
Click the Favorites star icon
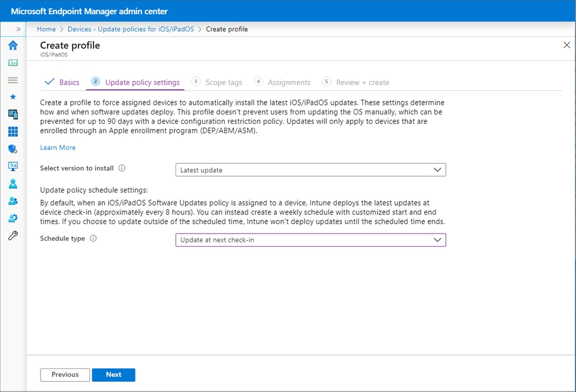pos(12,96)
